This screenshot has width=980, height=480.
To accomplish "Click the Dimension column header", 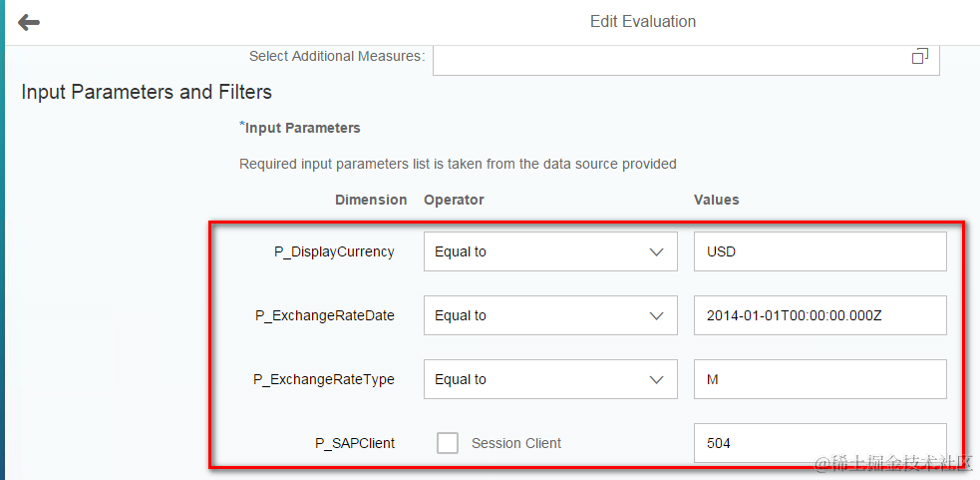I will click(371, 200).
